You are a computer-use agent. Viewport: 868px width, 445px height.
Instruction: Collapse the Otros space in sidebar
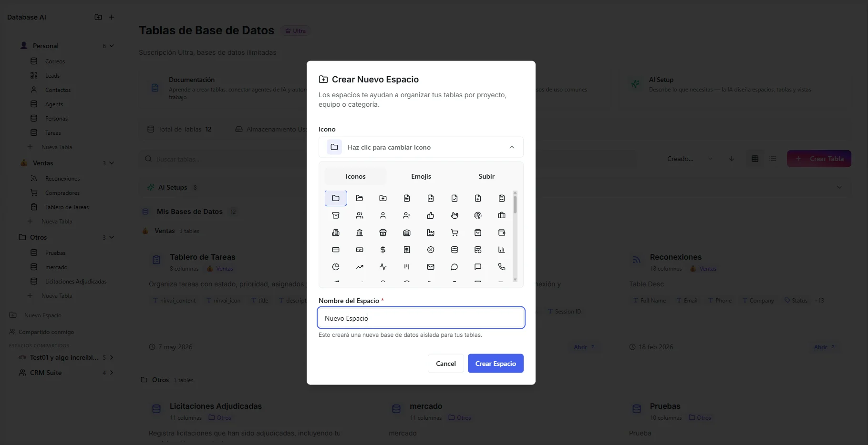(112, 237)
